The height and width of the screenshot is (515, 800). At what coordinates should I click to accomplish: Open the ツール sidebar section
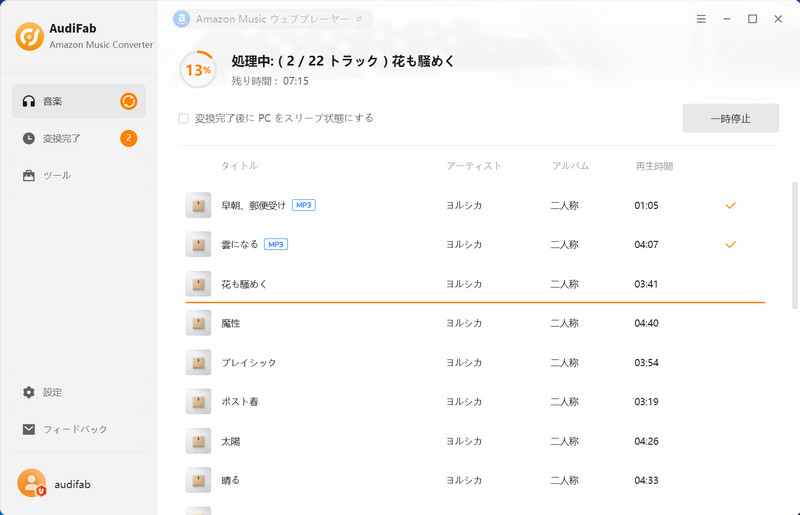79,175
